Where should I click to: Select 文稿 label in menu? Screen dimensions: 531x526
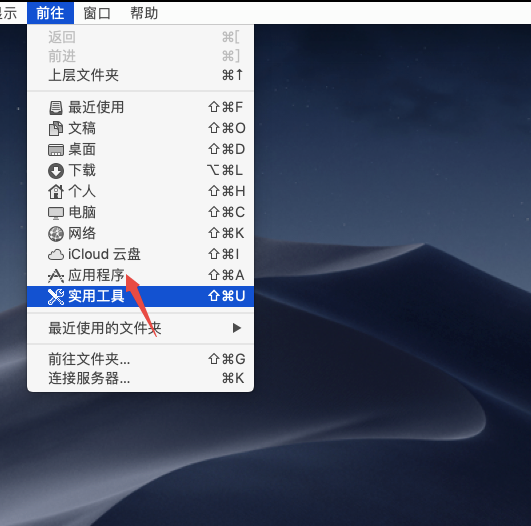pyautogui.click(x=82, y=128)
